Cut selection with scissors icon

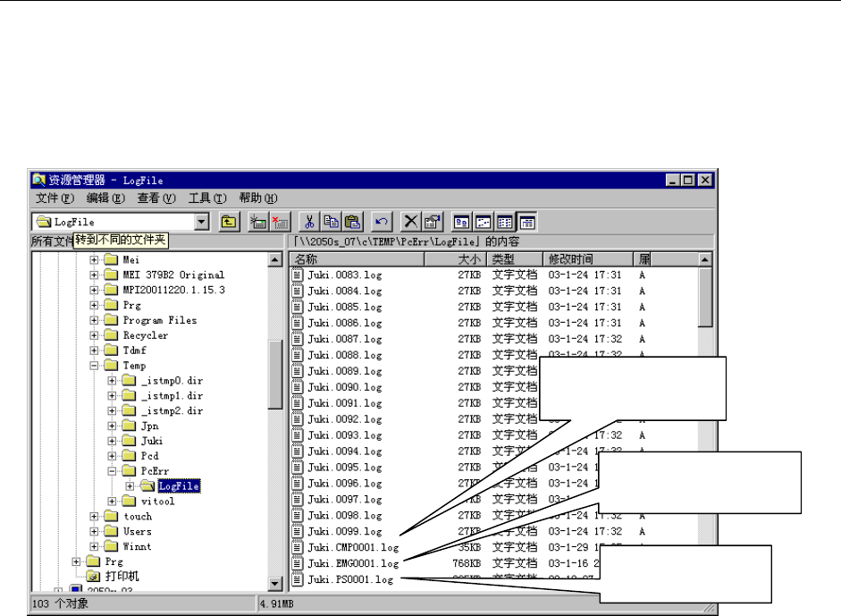coord(309,222)
